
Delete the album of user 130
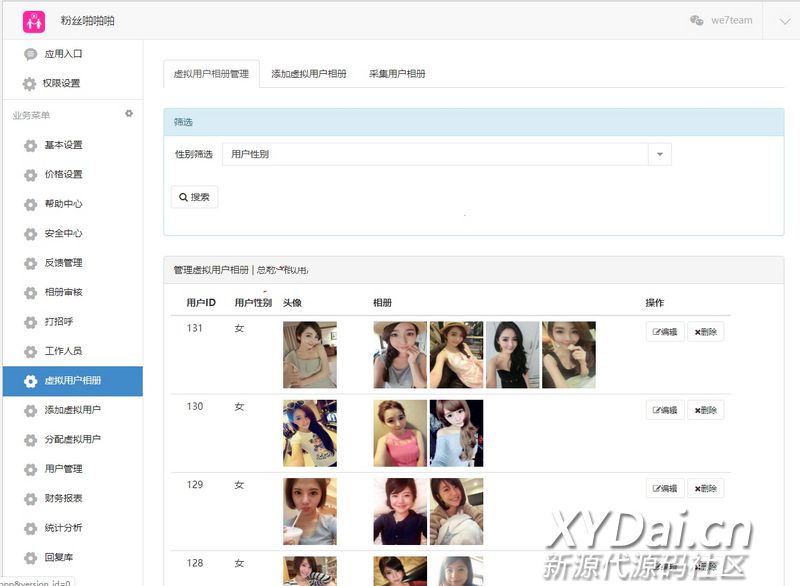click(705, 410)
